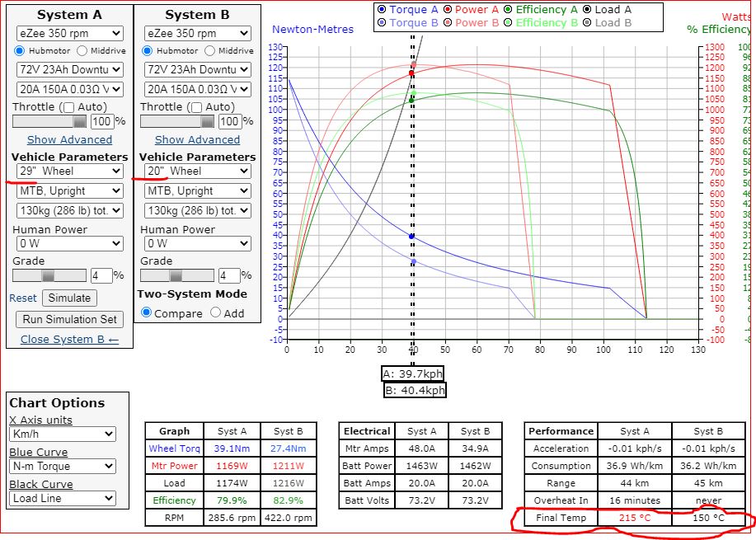Viewport: 756px width, 540px height.
Task: Adjust System A Grade slider
Action: click(49, 275)
